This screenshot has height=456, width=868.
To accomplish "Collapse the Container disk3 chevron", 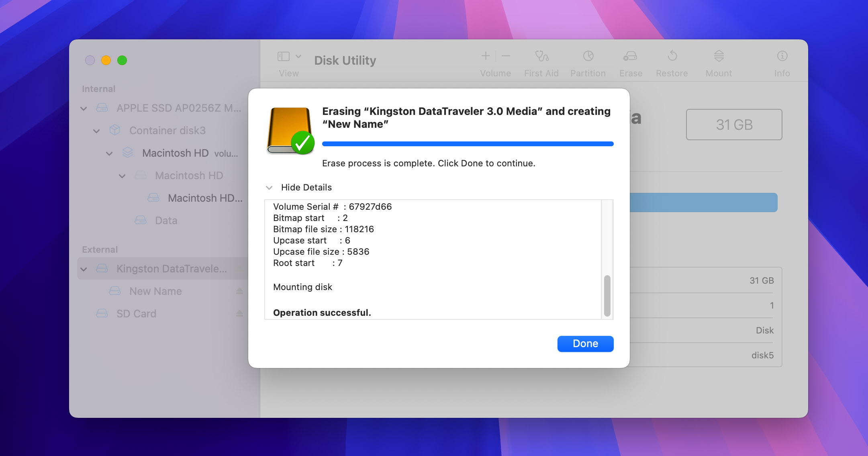I will tap(96, 131).
